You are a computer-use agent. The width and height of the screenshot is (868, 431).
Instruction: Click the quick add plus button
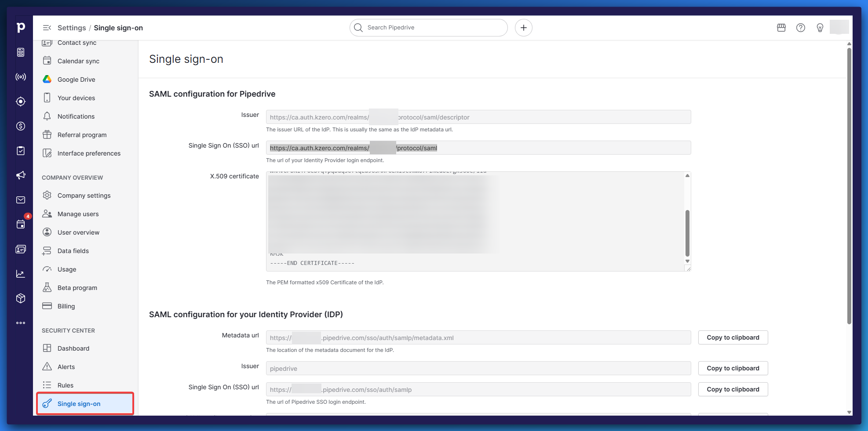523,28
